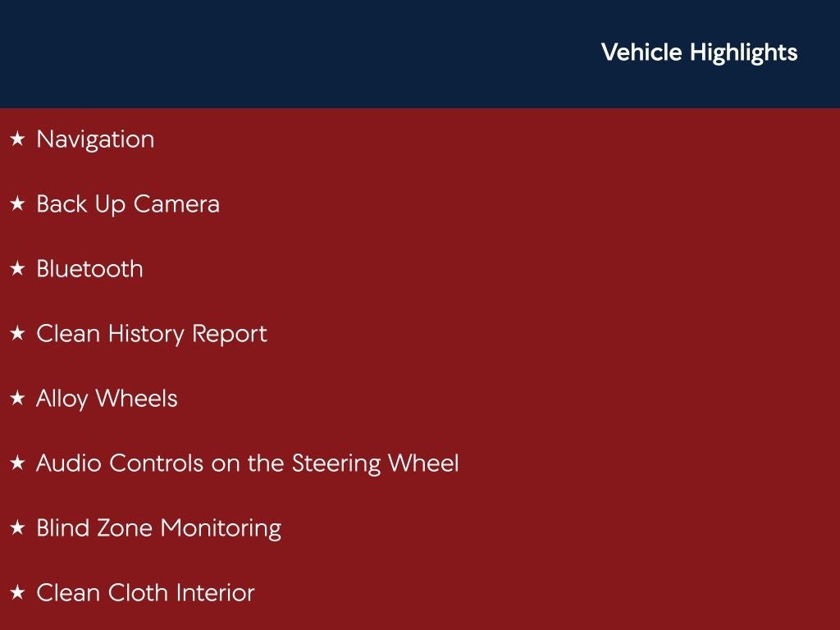840x630 pixels.
Task: Select the Blind Zone Monitoring text
Action: [x=158, y=528]
